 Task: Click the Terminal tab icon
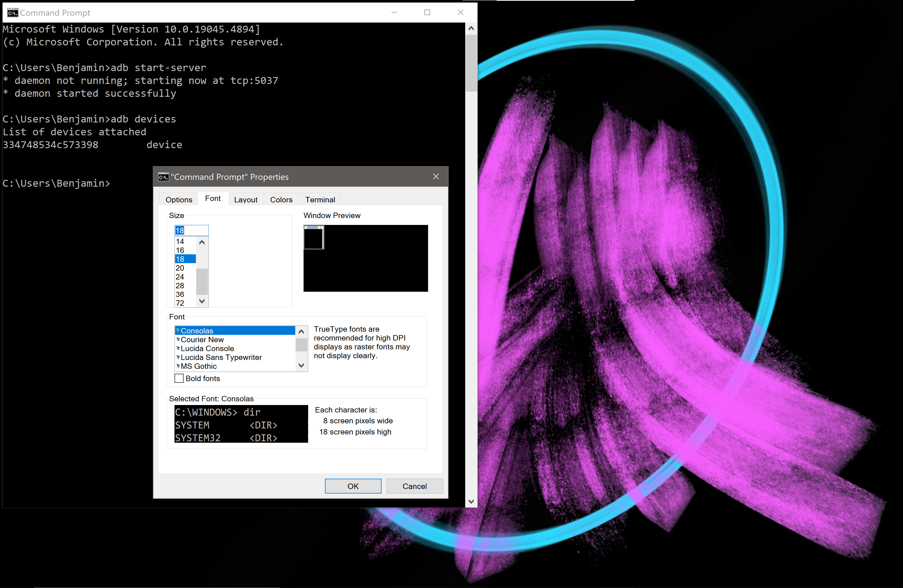[320, 199]
